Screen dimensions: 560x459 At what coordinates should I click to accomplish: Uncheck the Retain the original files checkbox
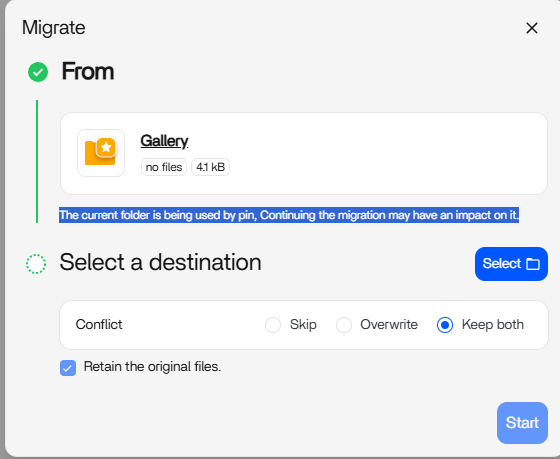[x=68, y=368]
